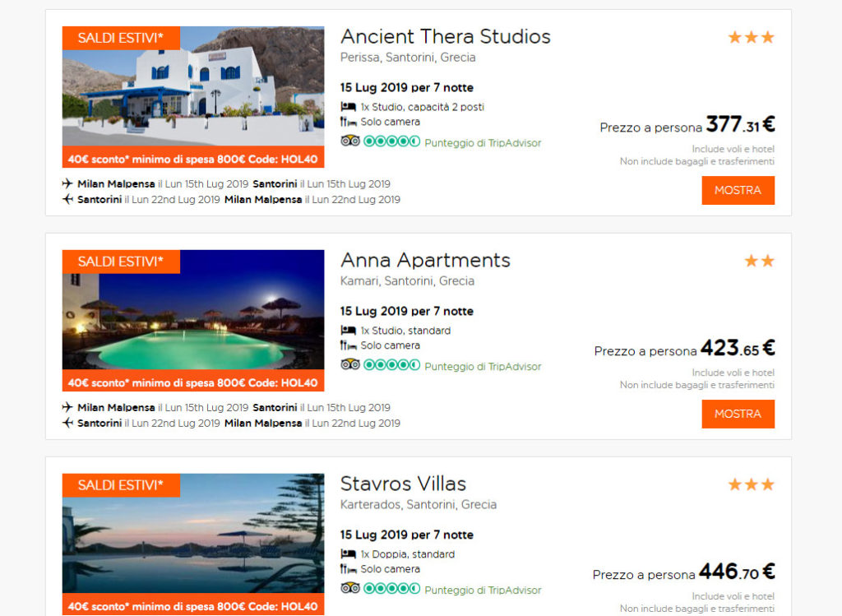Open the Anna Apartments hotel title
The width and height of the screenshot is (842, 616).
coord(425,261)
